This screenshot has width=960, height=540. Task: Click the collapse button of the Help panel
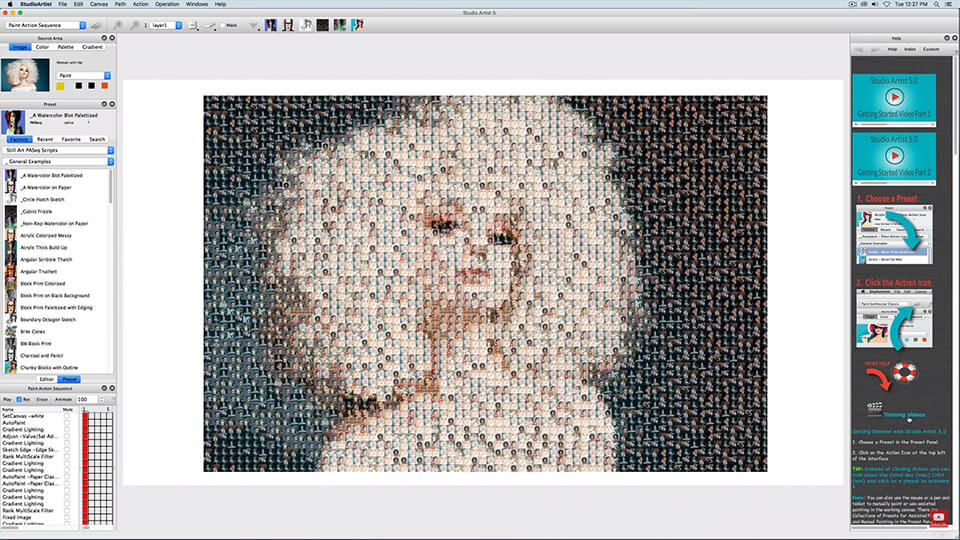pos(947,38)
